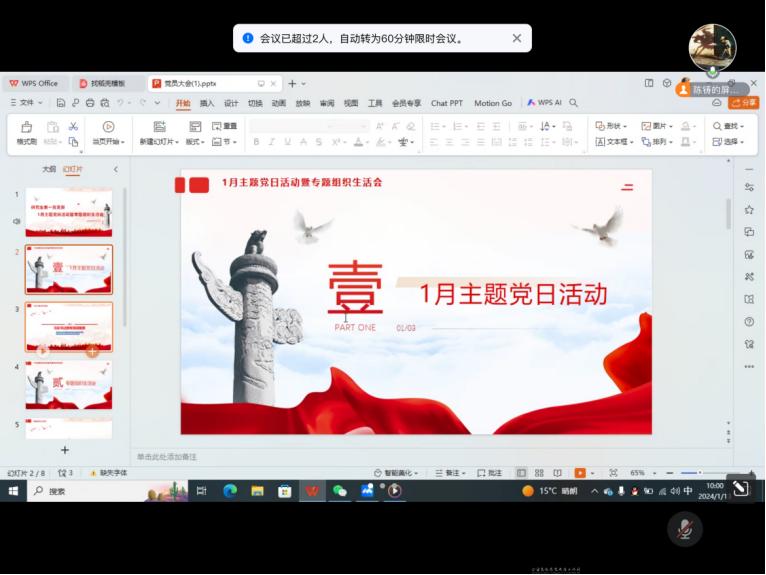Click the muted microphone icon
This screenshot has width=766, height=575.
tap(685, 527)
